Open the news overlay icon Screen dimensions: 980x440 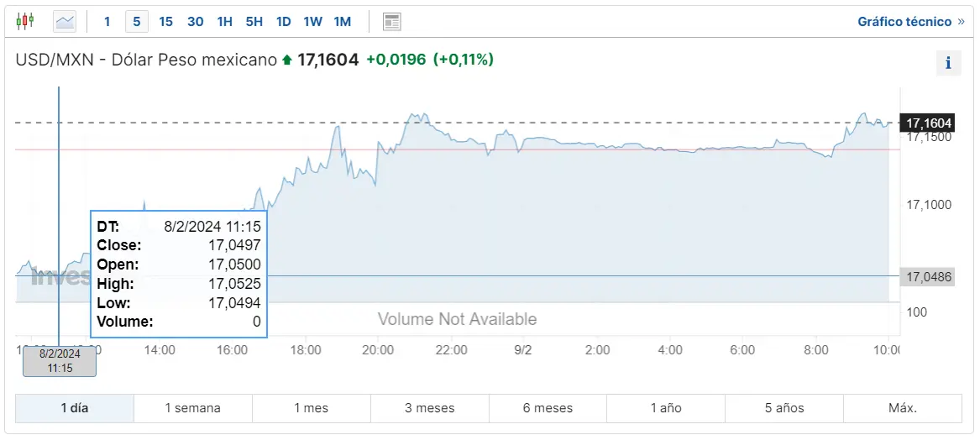(x=392, y=22)
